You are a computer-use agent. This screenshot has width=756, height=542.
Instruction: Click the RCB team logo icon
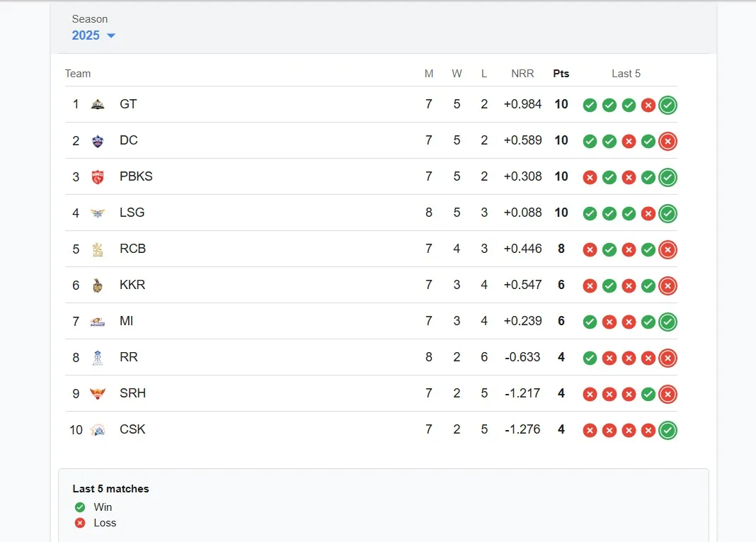click(98, 249)
